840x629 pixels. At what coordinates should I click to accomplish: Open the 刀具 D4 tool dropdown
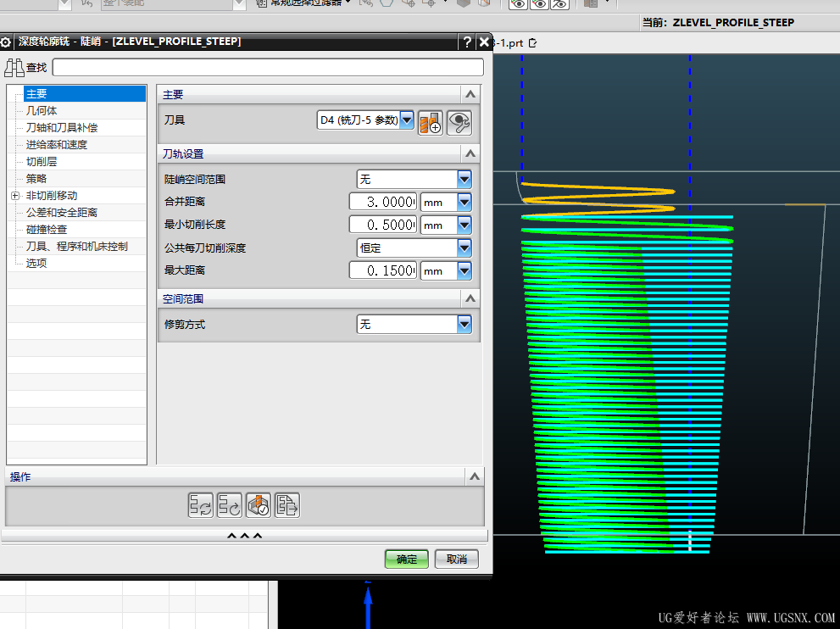click(x=407, y=121)
